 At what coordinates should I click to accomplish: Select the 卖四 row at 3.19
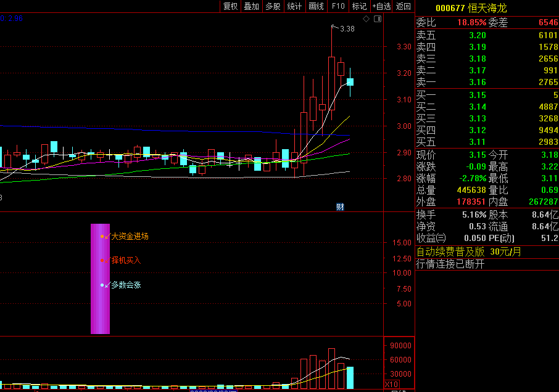pyautogui.click(x=487, y=47)
